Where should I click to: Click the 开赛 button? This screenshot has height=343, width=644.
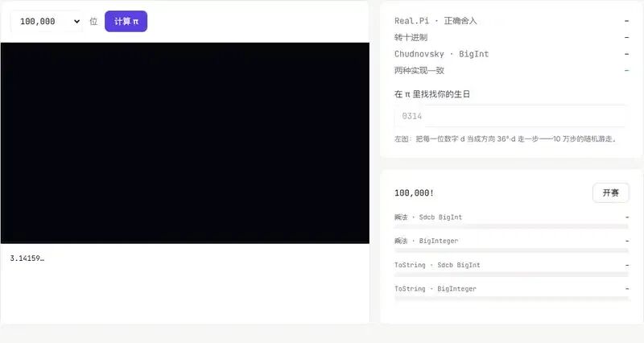click(x=611, y=192)
